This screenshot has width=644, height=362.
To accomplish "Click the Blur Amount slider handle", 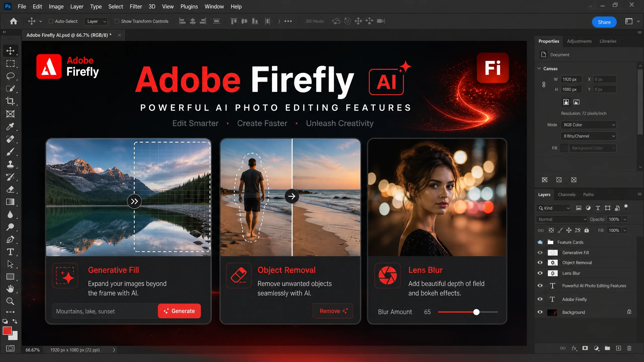I will pos(476,312).
